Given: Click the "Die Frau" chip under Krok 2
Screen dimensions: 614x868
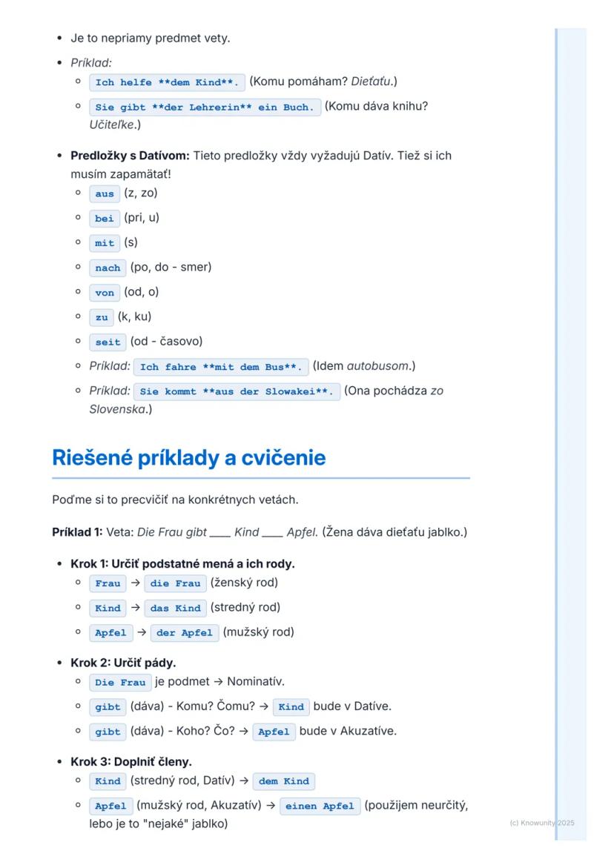Looking at the screenshot, I should (x=120, y=683).
